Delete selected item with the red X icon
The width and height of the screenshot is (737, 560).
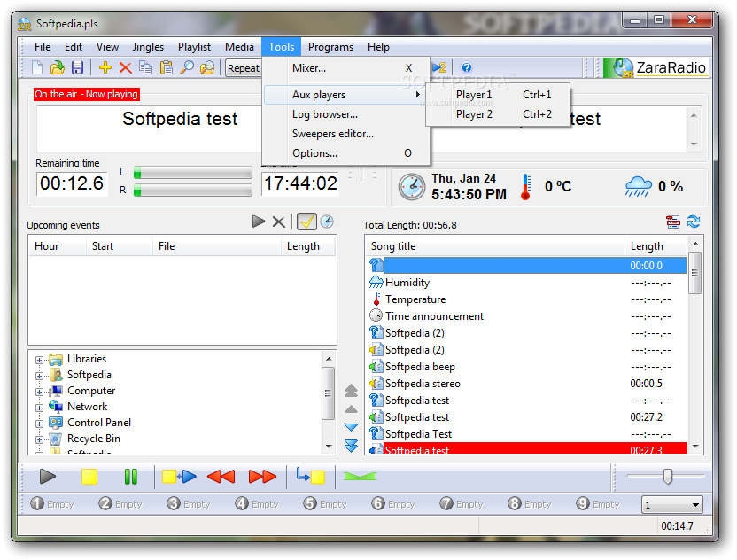(125, 67)
